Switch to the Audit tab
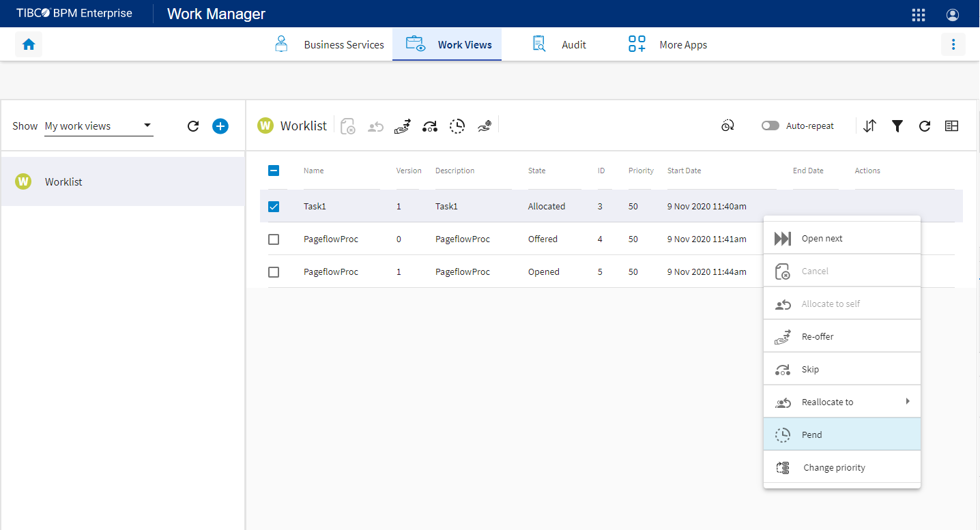 pos(559,44)
